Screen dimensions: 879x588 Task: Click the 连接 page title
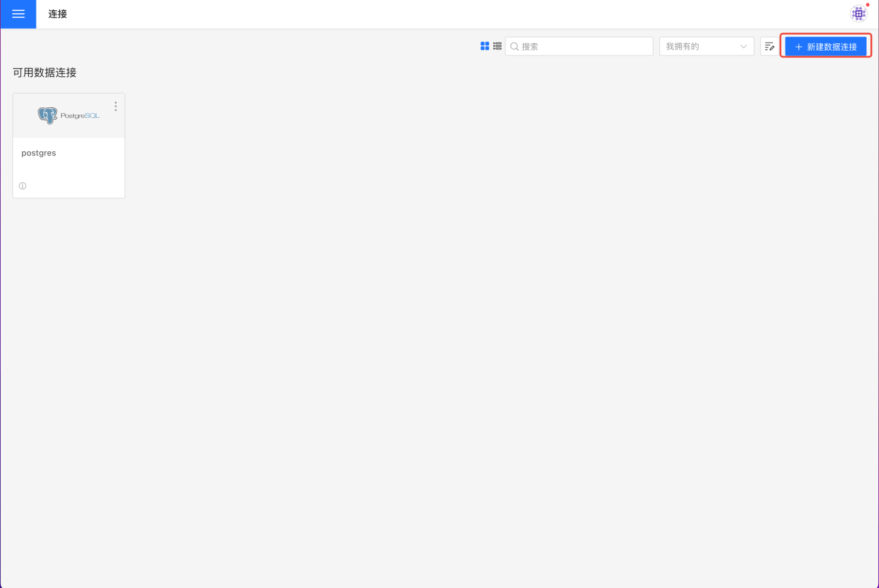[57, 14]
